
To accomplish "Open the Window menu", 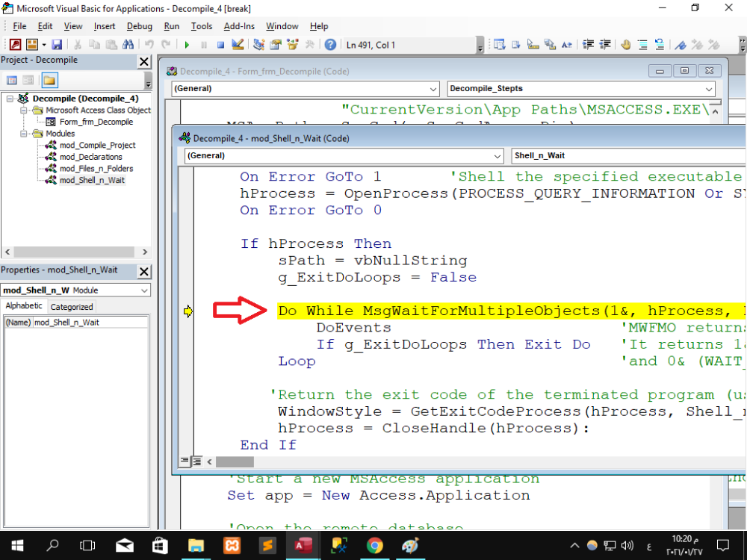I will (282, 26).
